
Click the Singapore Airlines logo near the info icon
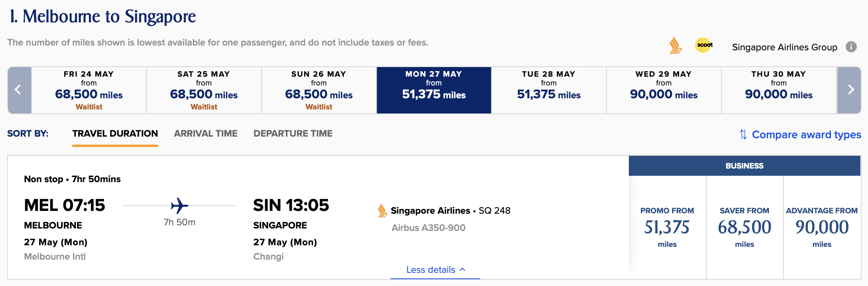(675, 46)
